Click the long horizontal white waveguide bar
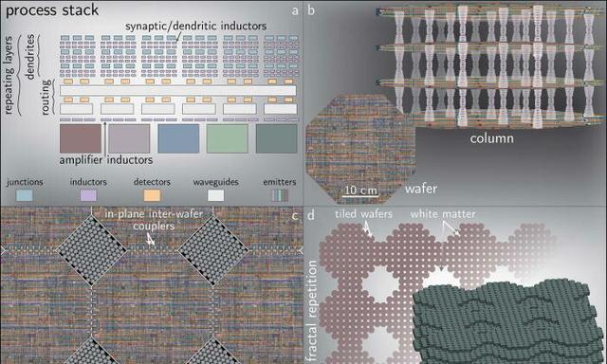This screenshot has width=607, height=364. pos(178,90)
